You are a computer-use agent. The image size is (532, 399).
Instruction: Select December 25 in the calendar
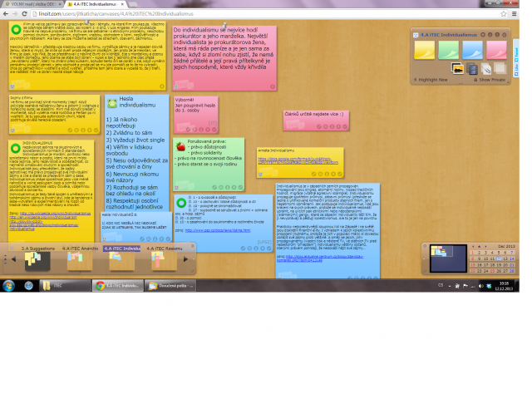tap(492, 271)
